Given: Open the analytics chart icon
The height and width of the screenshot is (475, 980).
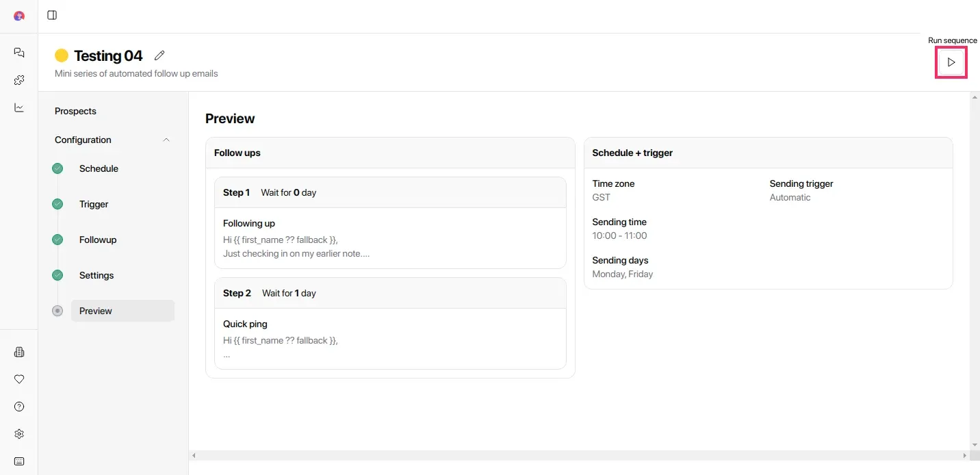Looking at the screenshot, I should tap(19, 107).
